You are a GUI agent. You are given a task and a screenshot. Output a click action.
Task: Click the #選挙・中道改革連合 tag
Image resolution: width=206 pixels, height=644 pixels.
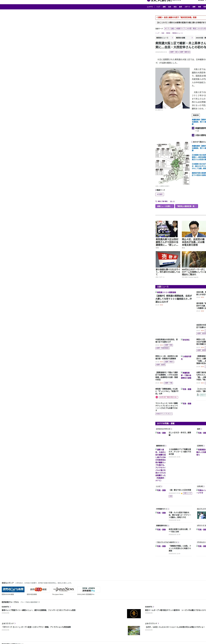[x=163, y=348]
